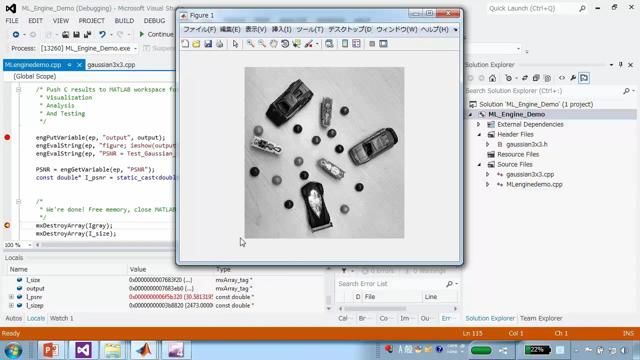The image size is (640, 360).
Task: Collapse the Push C results comment block
Action: tap(18, 89)
